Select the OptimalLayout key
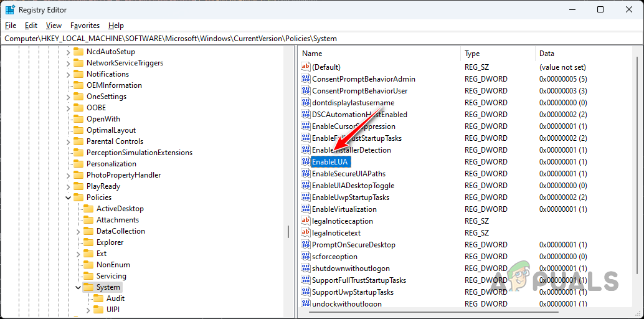Image resolution: width=644 pixels, height=319 pixels. [x=111, y=130]
